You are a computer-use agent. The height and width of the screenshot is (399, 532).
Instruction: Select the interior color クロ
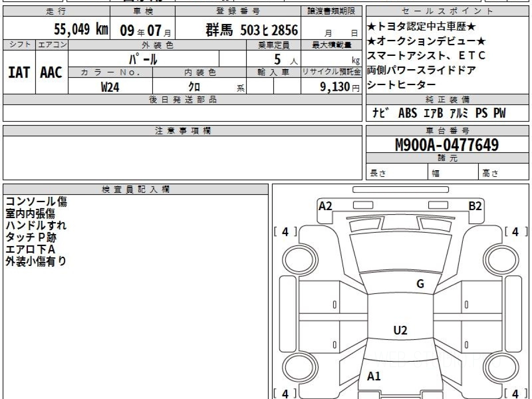point(194,87)
